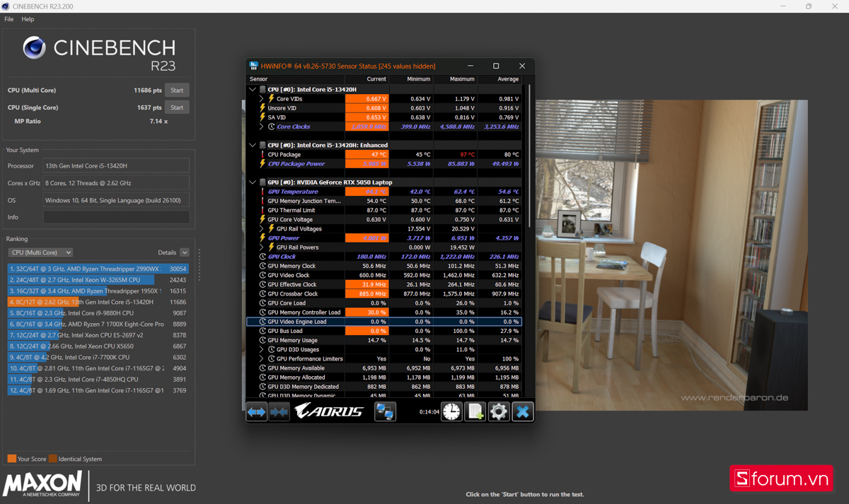Viewport: 849px width, 504px height.
Task: Start the CPU (Multi Core) test
Action: [177, 90]
